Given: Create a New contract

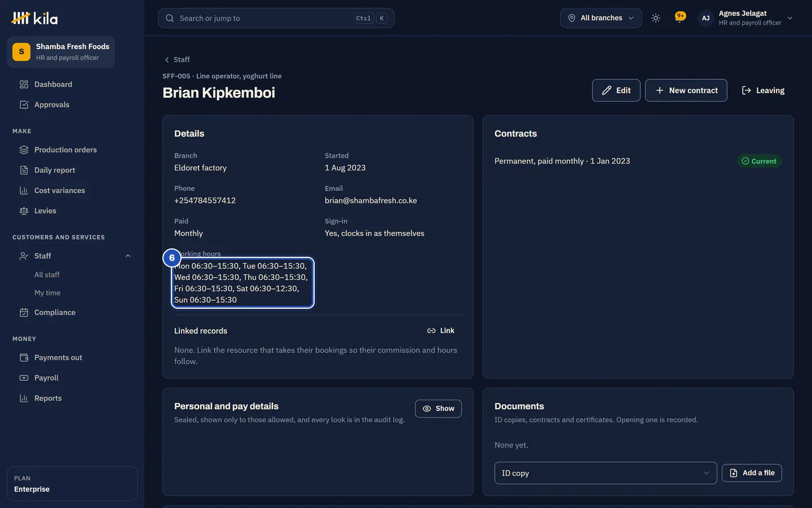Looking at the screenshot, I should click(686, 90).
